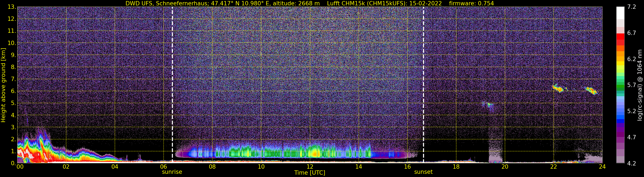Click the colorbar value '4.7'
This screenshot has width=644, height=177.
(632, 137)
